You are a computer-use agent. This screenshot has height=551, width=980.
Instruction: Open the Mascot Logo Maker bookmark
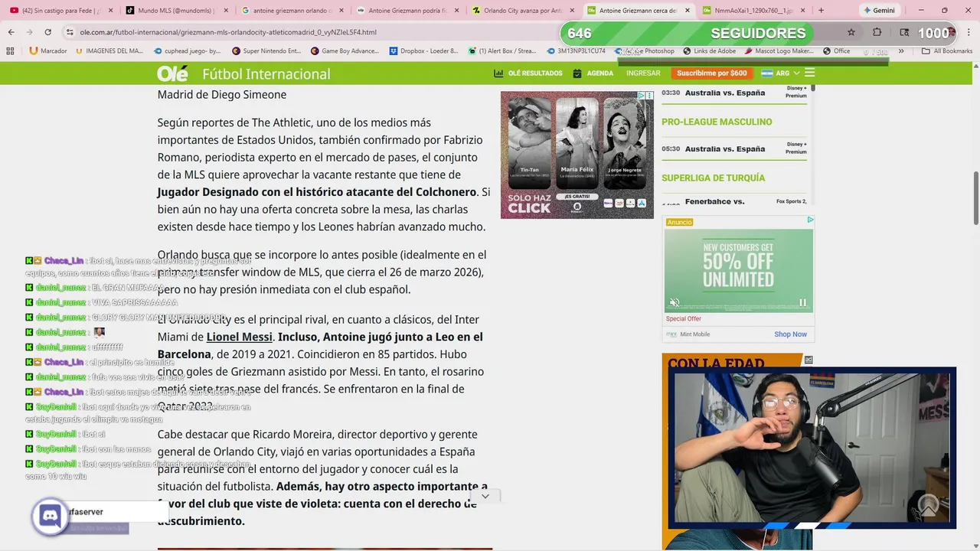779,51
